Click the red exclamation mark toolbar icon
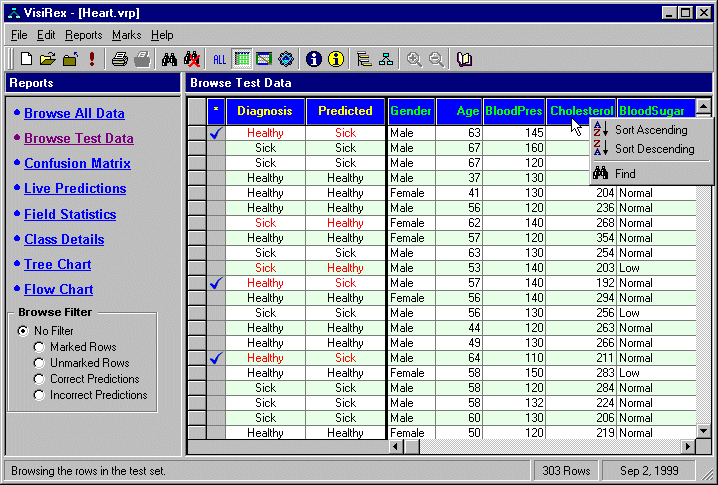The height and width of the screenshot is (485, 718). tap(92, 59)
